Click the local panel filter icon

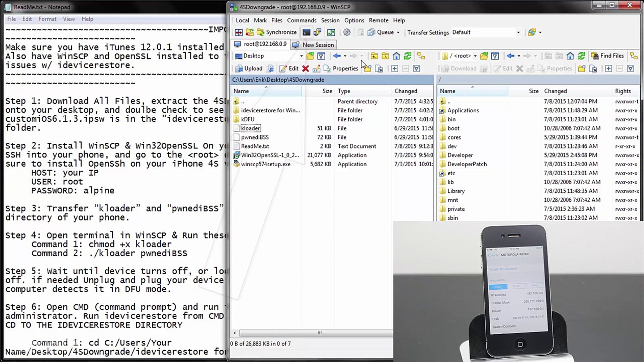[321, 56]
